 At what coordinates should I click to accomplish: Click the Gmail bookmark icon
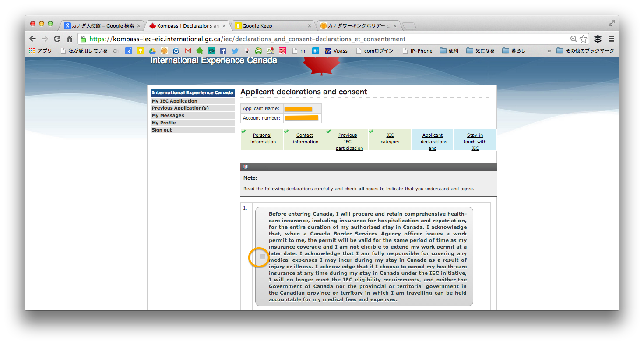click(x=188, y=51)
